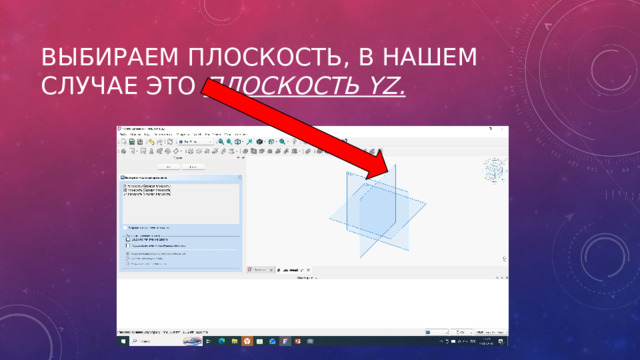
Task: Create a new document via toolbar icon
Action: [124, 142]
